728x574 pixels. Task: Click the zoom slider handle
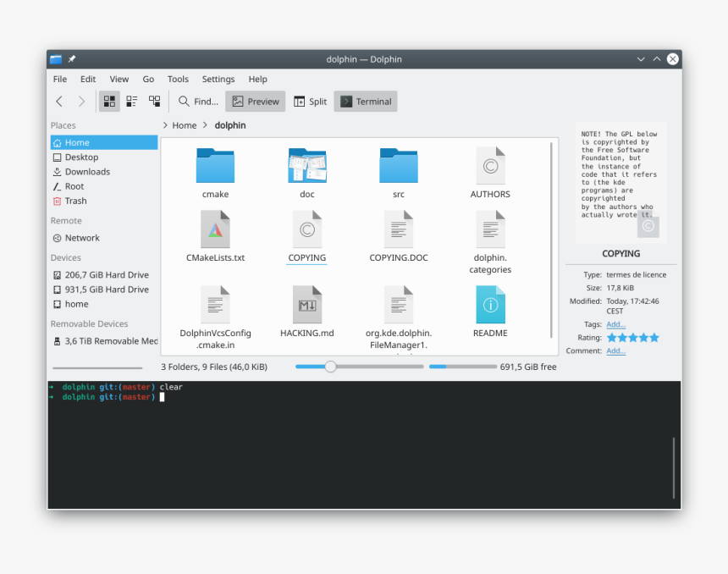click(x=330, y=367)
